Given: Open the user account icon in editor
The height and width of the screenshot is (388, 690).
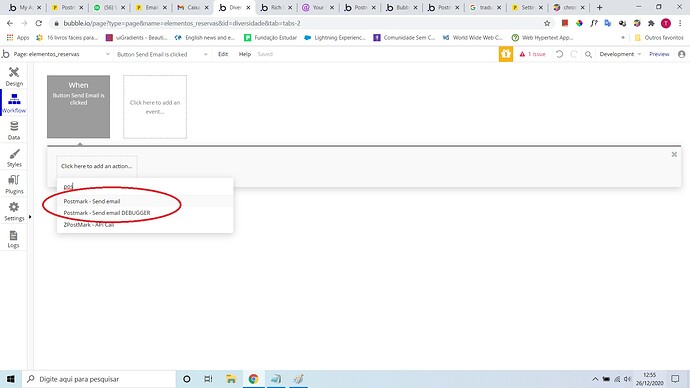Looking at the screenshot, I should (682, 54).
